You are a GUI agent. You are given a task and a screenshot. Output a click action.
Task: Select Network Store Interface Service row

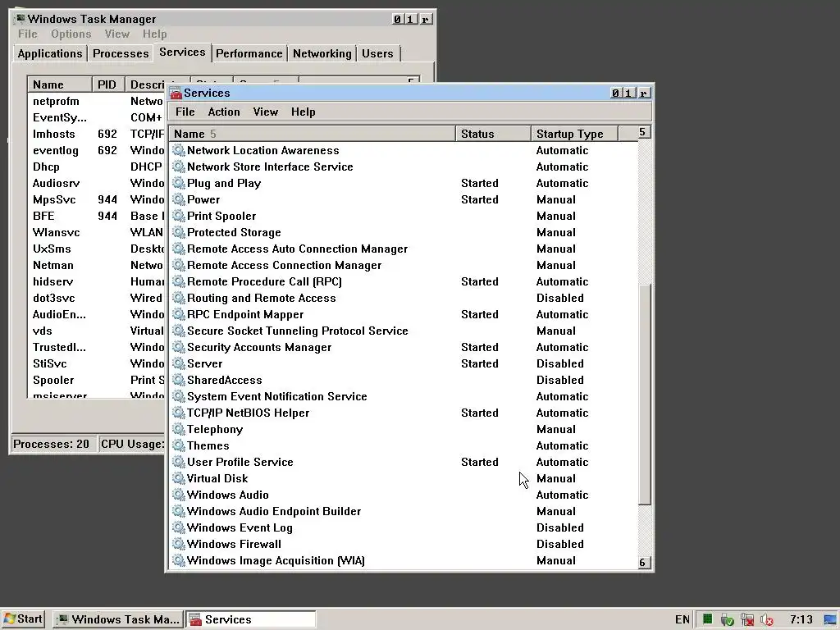click(404, 167)
